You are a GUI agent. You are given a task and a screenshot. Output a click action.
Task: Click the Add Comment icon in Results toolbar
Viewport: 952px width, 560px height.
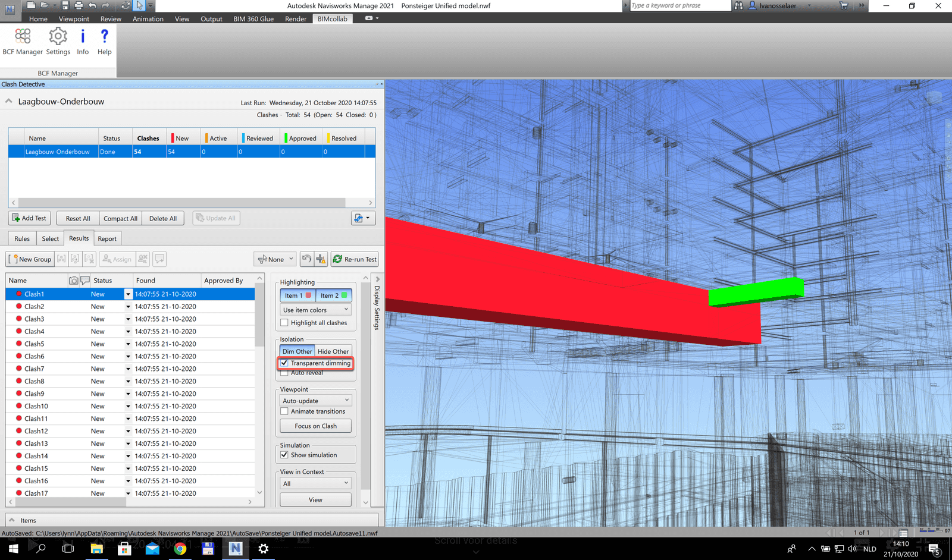[x=159, y=259]
